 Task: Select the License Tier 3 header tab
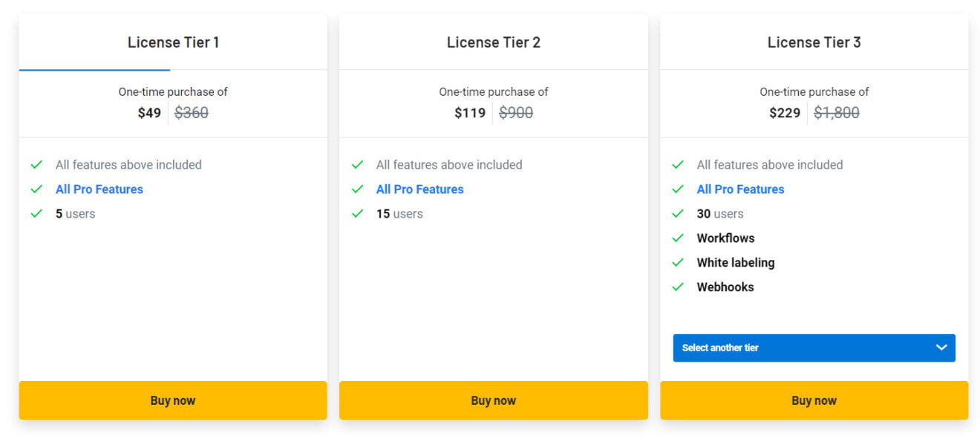[x=814, y=42]
